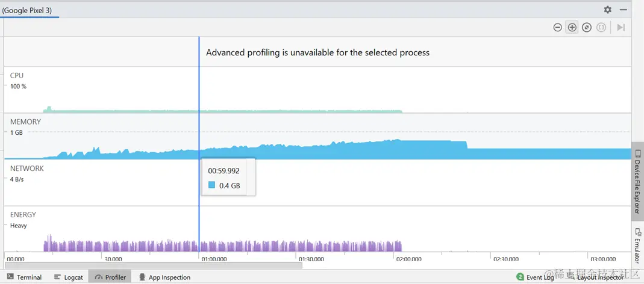The image size is (644, 284).
Task: Open the Terminal tool window
Action: [x=24, y=277]
